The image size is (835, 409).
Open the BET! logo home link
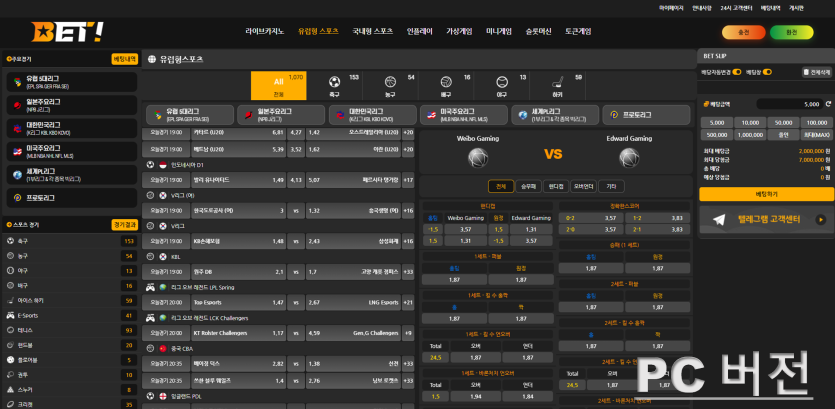pos(67,32)
